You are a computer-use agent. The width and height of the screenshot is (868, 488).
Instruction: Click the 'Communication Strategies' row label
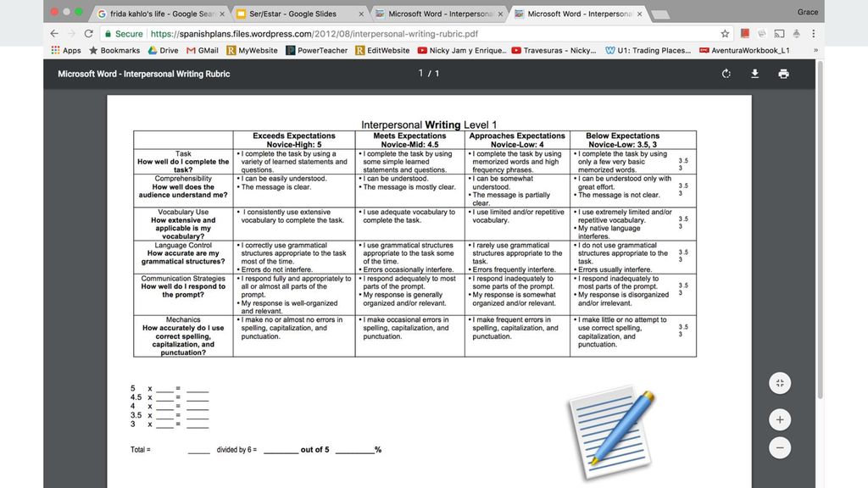click(x=183, y=278)
